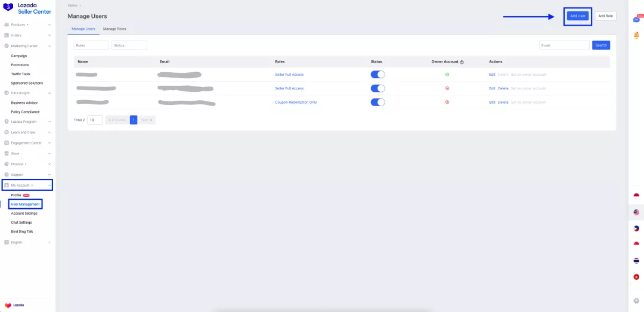Screen dimensions: 644x312
Task: Open Coupon Redemption Only role link
Action: pyautogui.click(x=296, y=102)
